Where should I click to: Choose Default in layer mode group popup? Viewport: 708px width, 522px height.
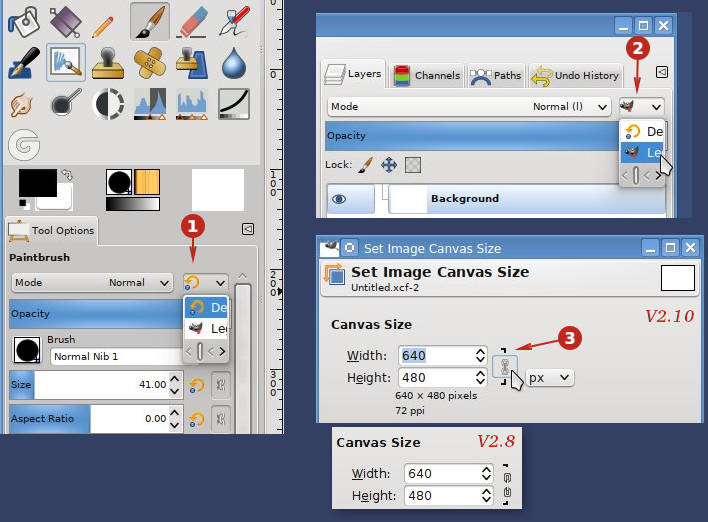pyautogui.click(x=643, y=131)
